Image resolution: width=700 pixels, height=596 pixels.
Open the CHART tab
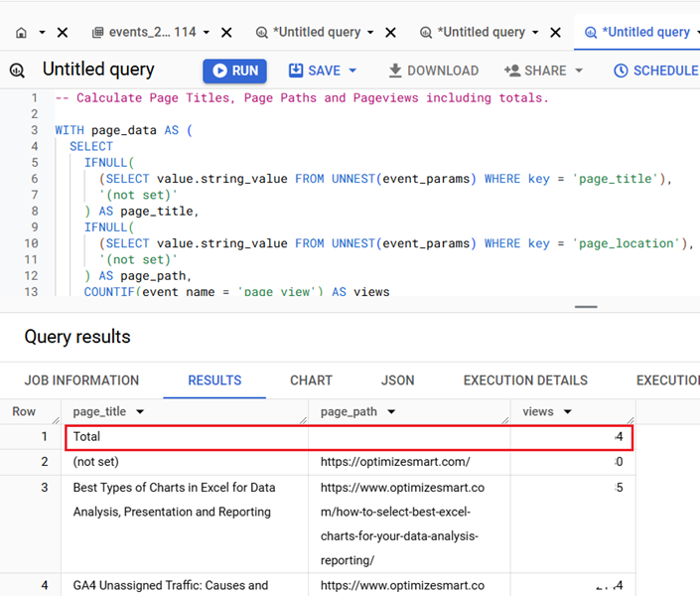tap(311, 380)
